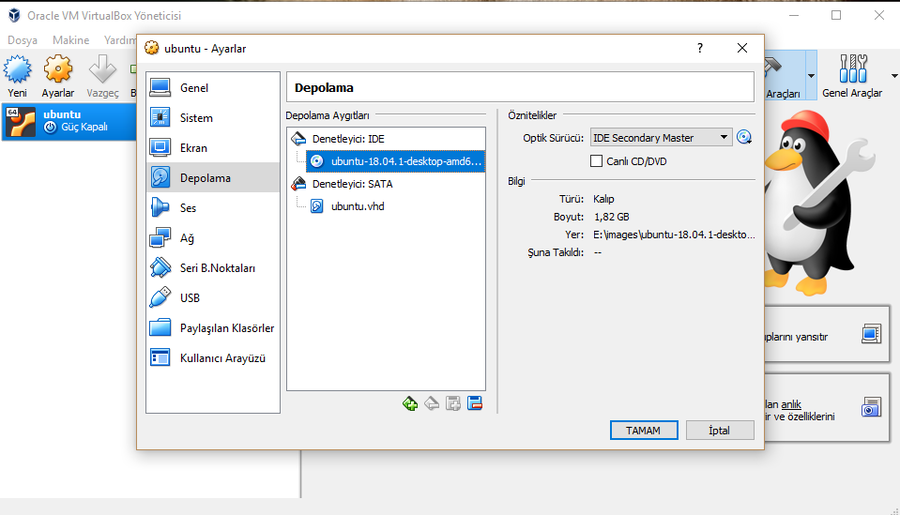Click the help question mark in dialog title
Viewport: 900px width, 515px height.
pos(700,48)
